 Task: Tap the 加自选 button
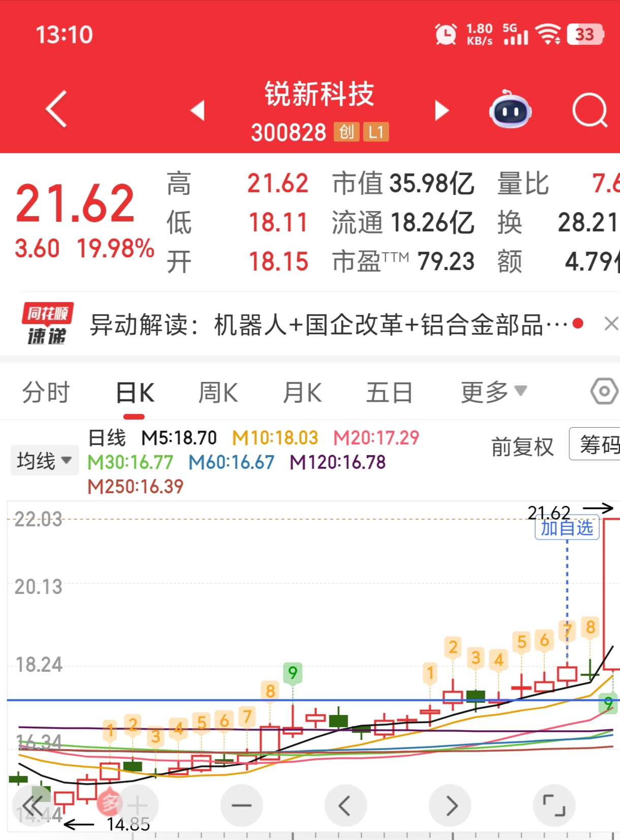point(567,528)
